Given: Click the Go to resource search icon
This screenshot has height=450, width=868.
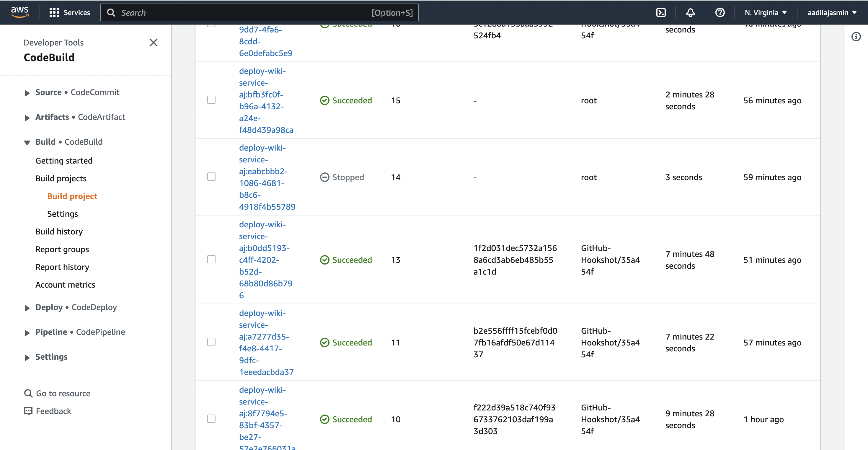Looking at the screenshot, I should (x=28, y=393).
